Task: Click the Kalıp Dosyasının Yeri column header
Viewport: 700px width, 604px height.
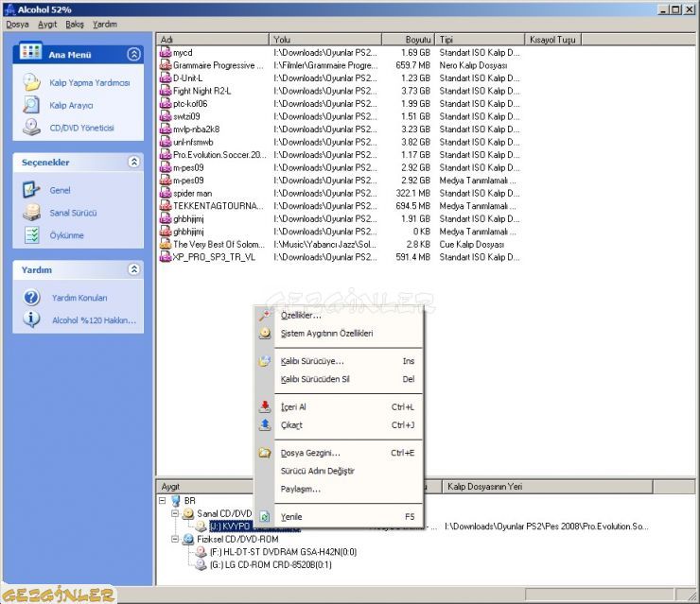Action: [548, 487]
